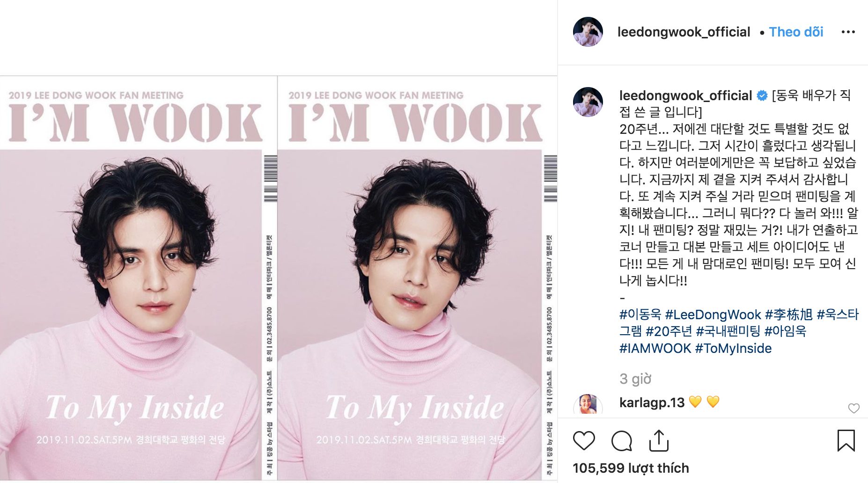Open the #20주년 hashtag
This screenshot has width=868, height=483.
coord(669,331)
